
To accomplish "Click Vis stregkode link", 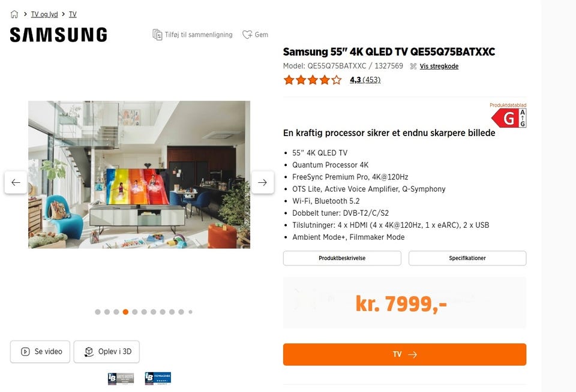I will coord(439,66).
